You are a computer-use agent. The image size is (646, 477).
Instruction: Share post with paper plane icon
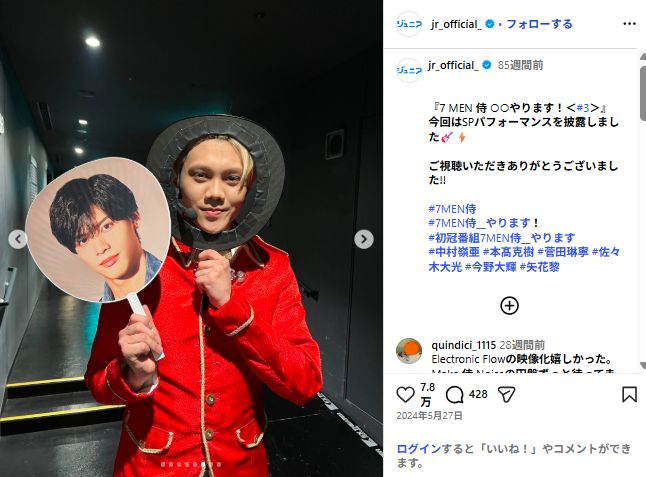pos(506,395)
